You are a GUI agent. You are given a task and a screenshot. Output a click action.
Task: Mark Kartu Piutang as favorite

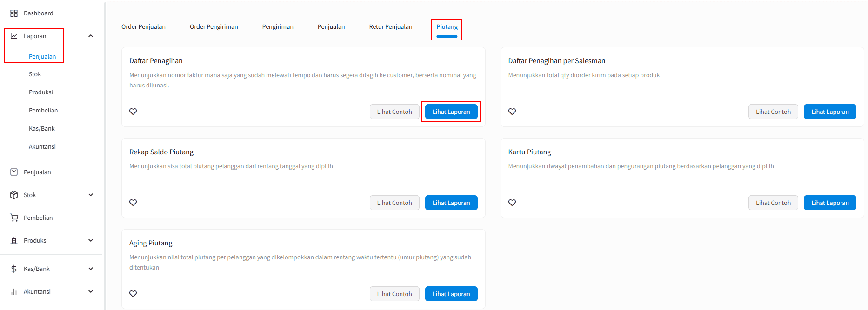click(x=512, y=203)
